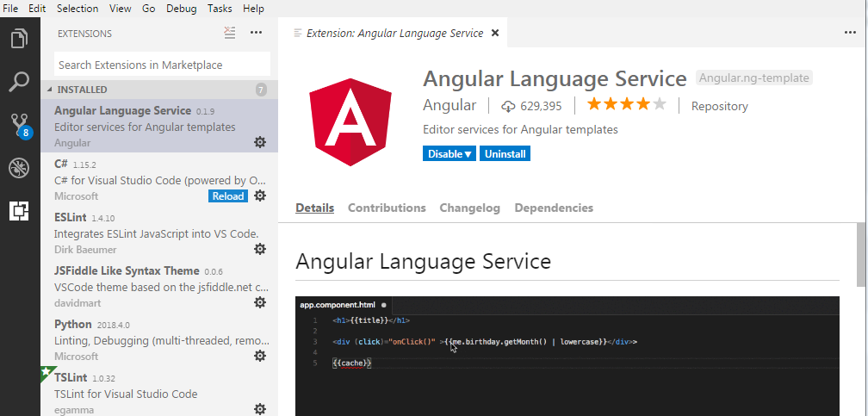
Task: Select the Extensions view icon
Action: pyautogui.click(x=19, y=211)
